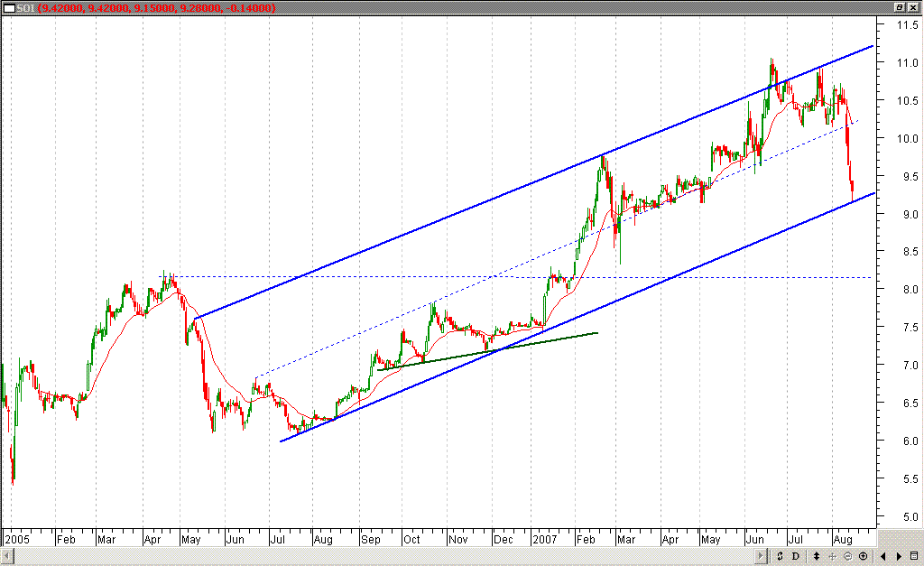Image resolution: width=924 pixels, height=566 pixels.
Task: Click the black left triangle navigation arrow
Action: tap(882, 556)
